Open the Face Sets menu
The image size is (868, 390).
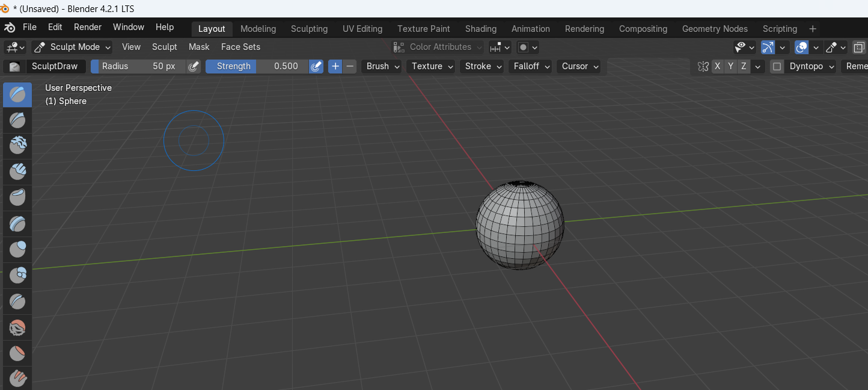click(240, 47)
